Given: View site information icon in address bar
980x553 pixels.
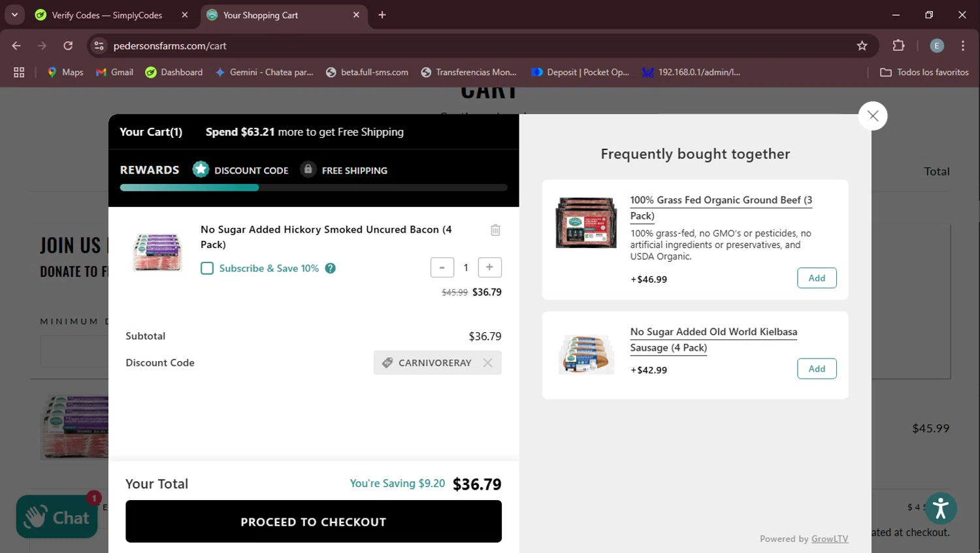Looking at the screenshot, I should pyautogui.click(x=99, y=46).
